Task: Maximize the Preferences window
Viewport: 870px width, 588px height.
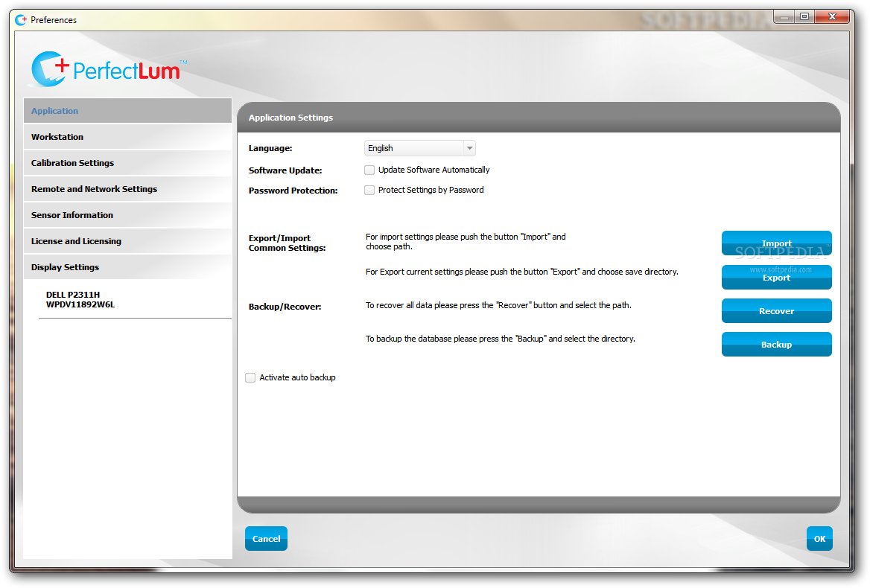Action: [x=804, y=17]
